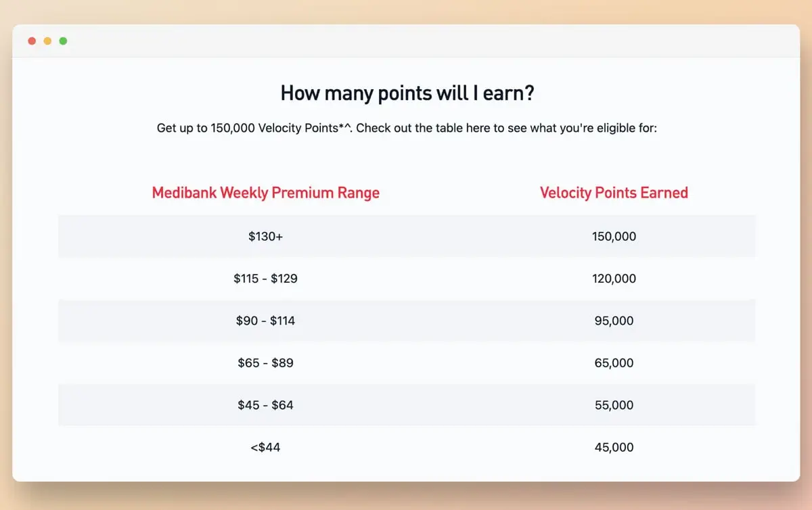Click the 65,000 points value
812x510 pixels.
point(614,363)
